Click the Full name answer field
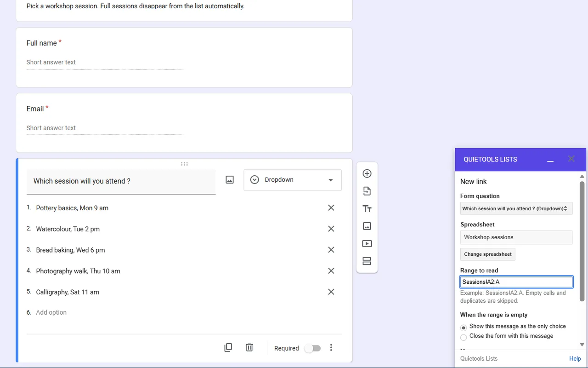The image size is (588, 368). pyautogui.click(x=105, y=63)
